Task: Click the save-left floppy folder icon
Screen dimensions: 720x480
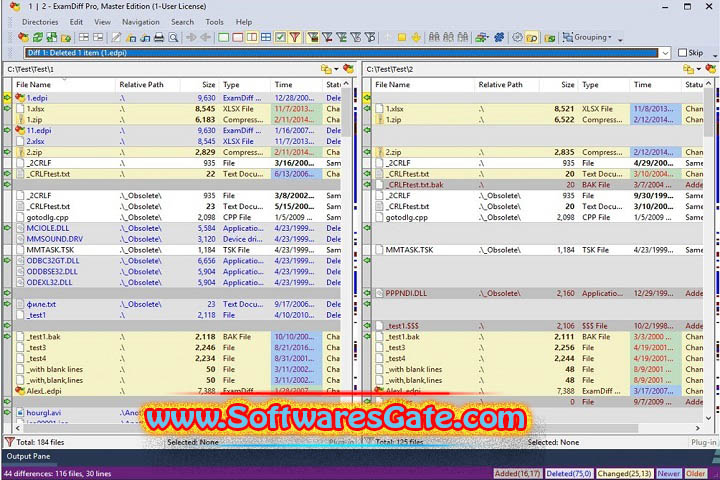Action: pyautogui.click(x=131, y=38)
